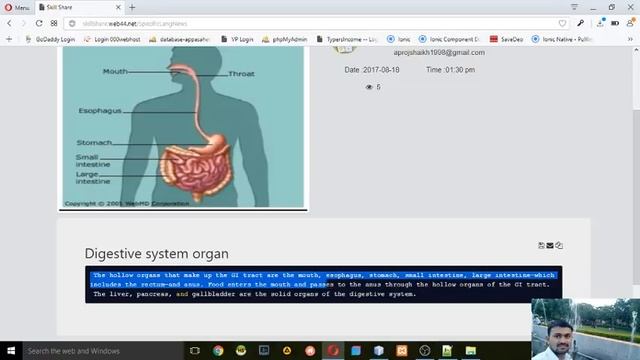The width and height of the screenshot is (640, 360).
Task: Close the Skill Share tab
Action: pyautogui.click(x=118, y=7)
